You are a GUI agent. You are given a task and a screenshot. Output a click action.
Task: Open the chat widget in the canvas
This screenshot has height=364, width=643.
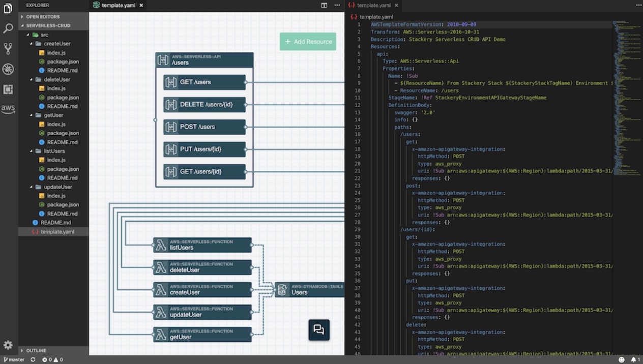pos(319,330)
